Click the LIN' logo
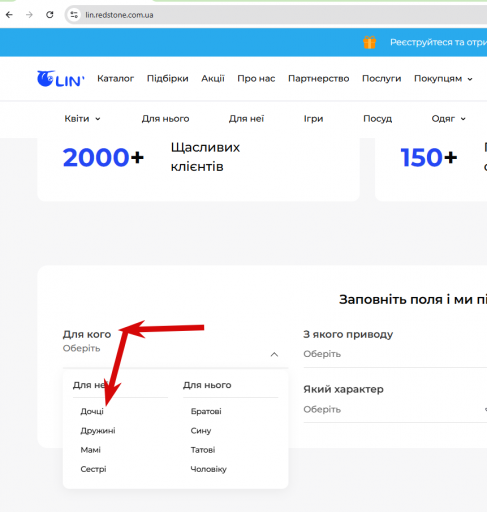 61,79
